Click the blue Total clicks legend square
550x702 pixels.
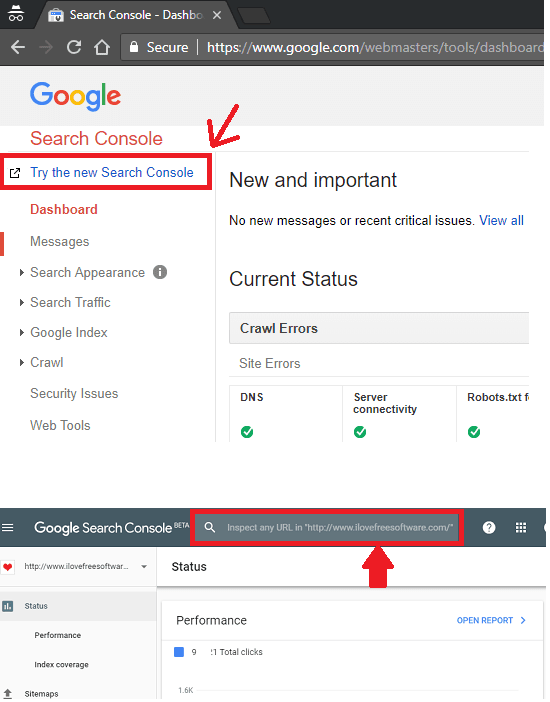(179, 652)
